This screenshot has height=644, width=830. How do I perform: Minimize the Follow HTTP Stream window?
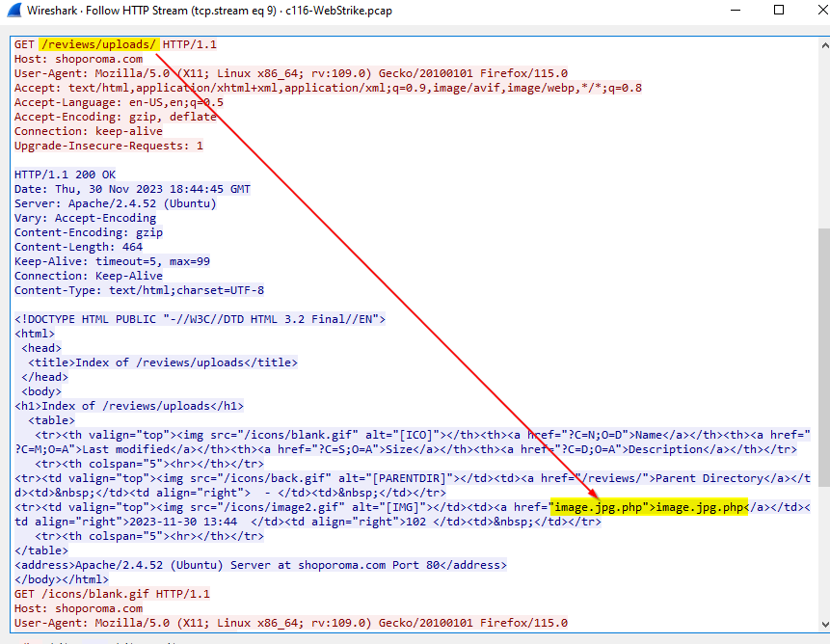[x=736, y=10]
